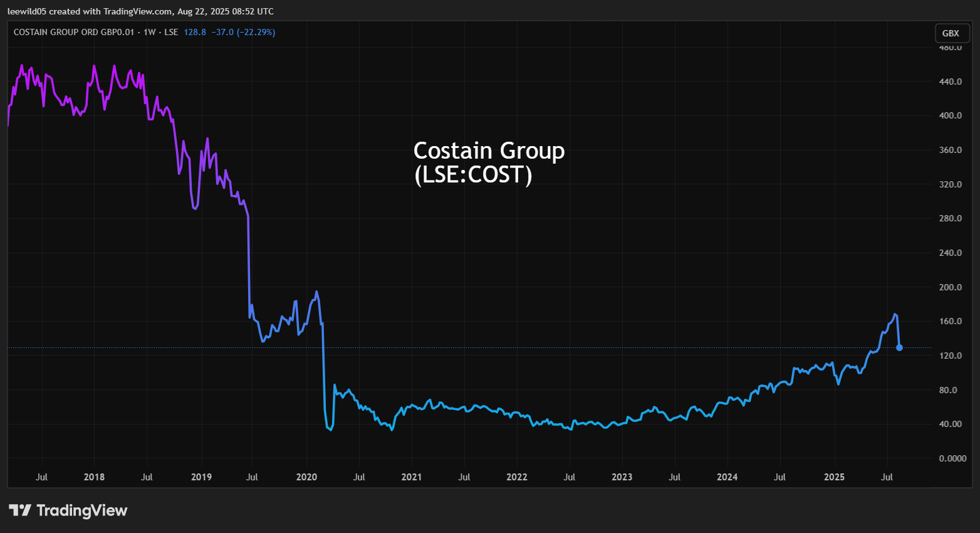Click the 200.0 price axis label
Image resolution: width=980 pixels, height=533 pixels.
click(x=951, y=287)
